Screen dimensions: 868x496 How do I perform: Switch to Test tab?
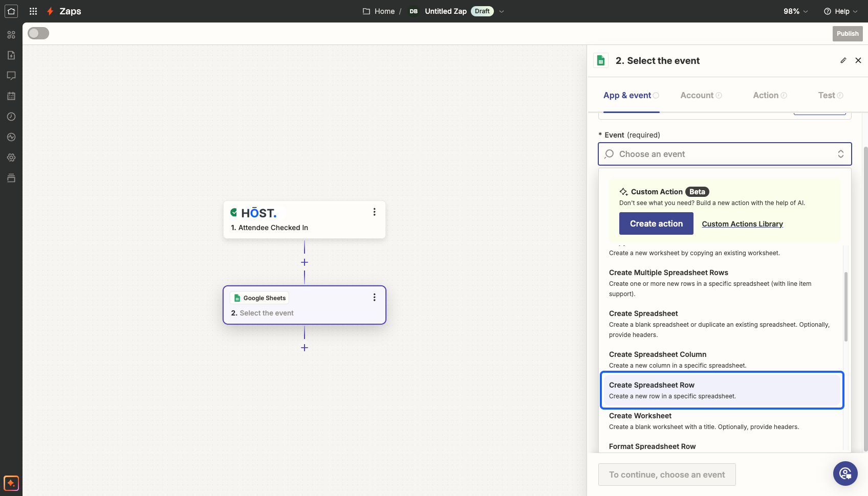(831, 95)
